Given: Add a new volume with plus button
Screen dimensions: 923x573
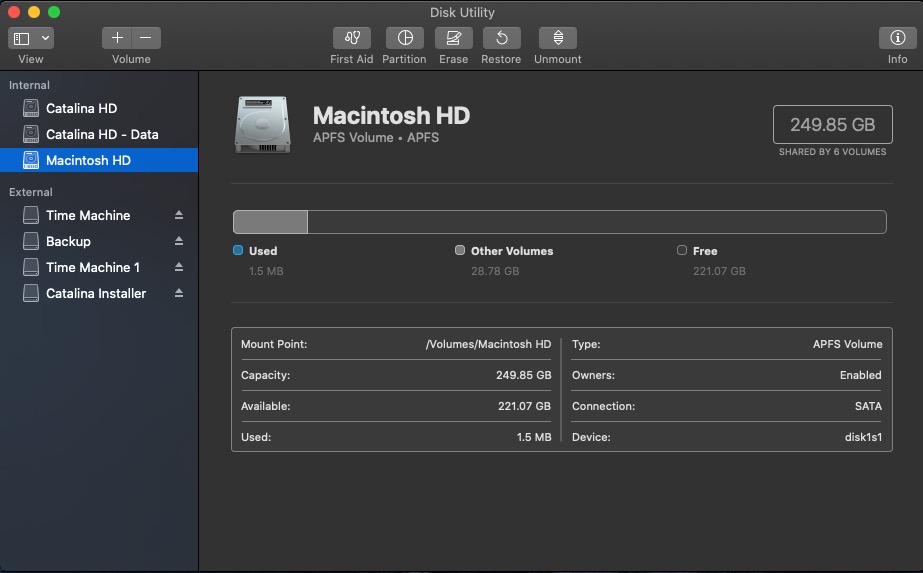Looking at the screenshot, I should (117, 38).
